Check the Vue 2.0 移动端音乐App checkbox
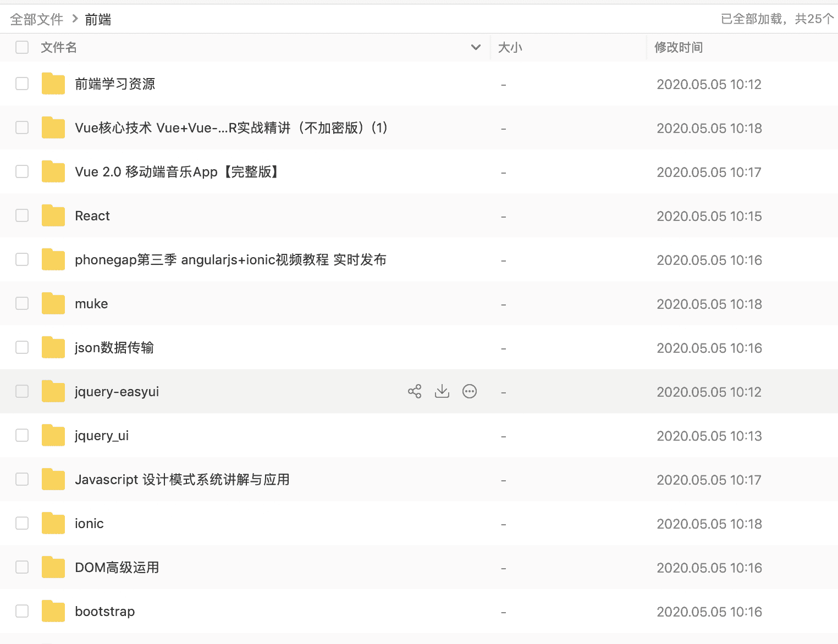 22,171
